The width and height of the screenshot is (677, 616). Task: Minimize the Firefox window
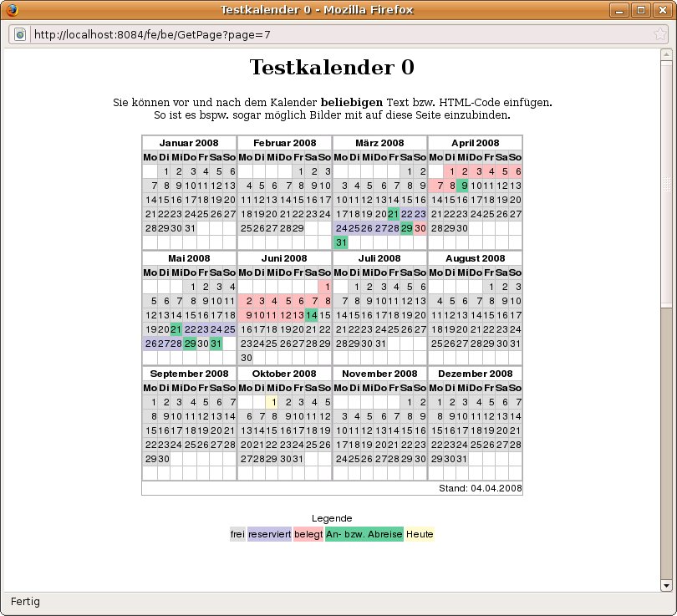[x=620, y=10]
